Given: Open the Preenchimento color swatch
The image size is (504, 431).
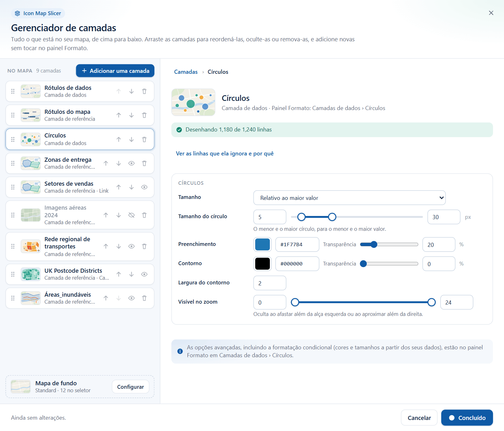Looking at the screenshot, I should (262, 244).
